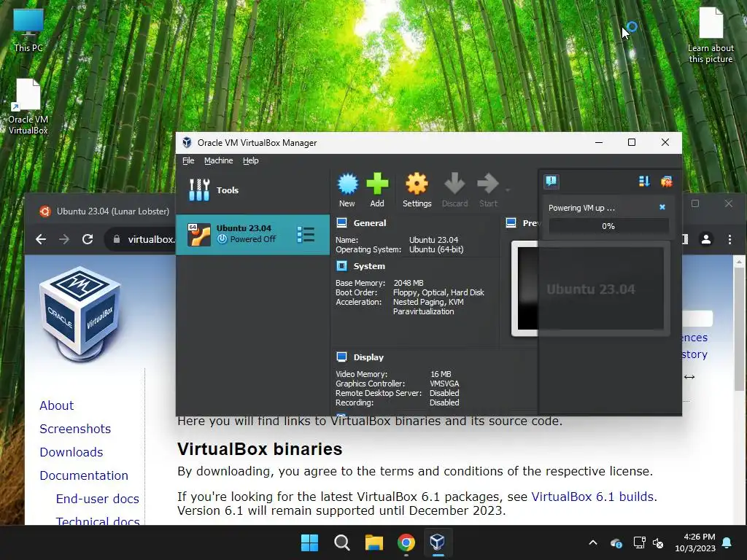Viewport: 747px width, 560px height.
Task: Select the Tools item in VirtualBox sidebar
Action: pos(252,190)
